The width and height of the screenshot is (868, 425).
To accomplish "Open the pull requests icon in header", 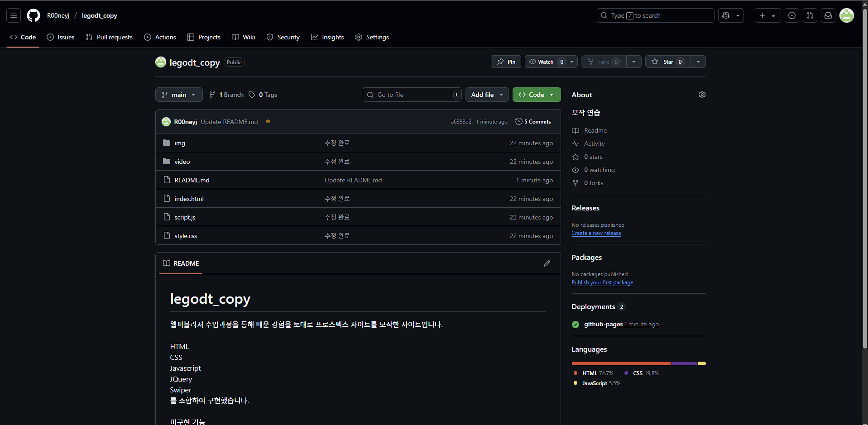I will 810,15.
